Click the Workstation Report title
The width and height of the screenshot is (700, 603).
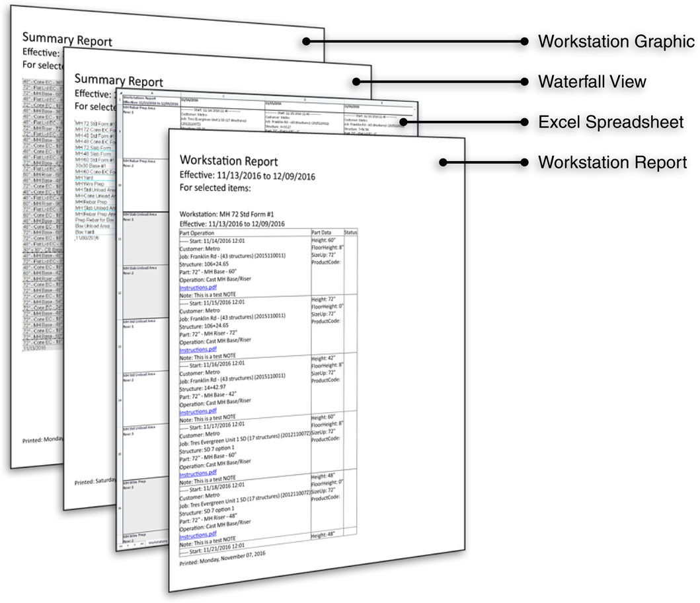(229, 160)
